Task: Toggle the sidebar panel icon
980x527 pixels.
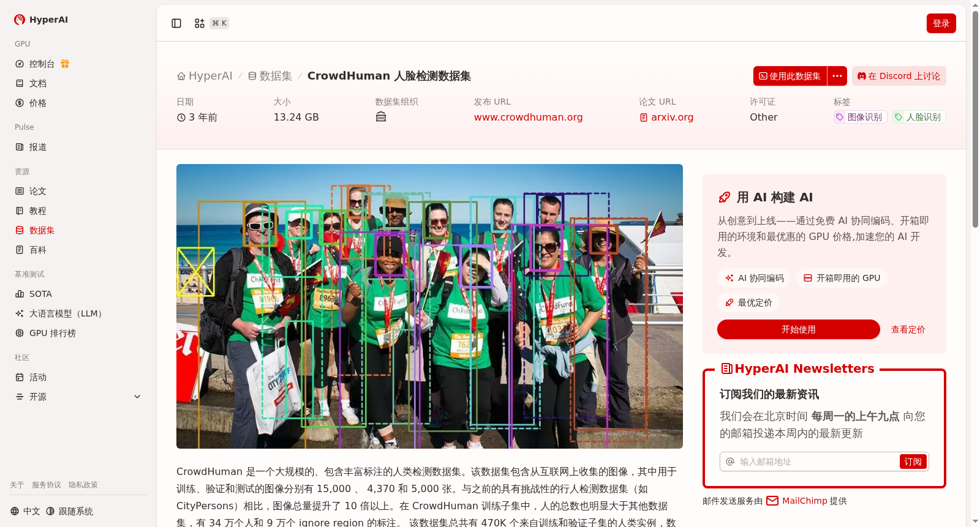Action: tap(176, 23)
